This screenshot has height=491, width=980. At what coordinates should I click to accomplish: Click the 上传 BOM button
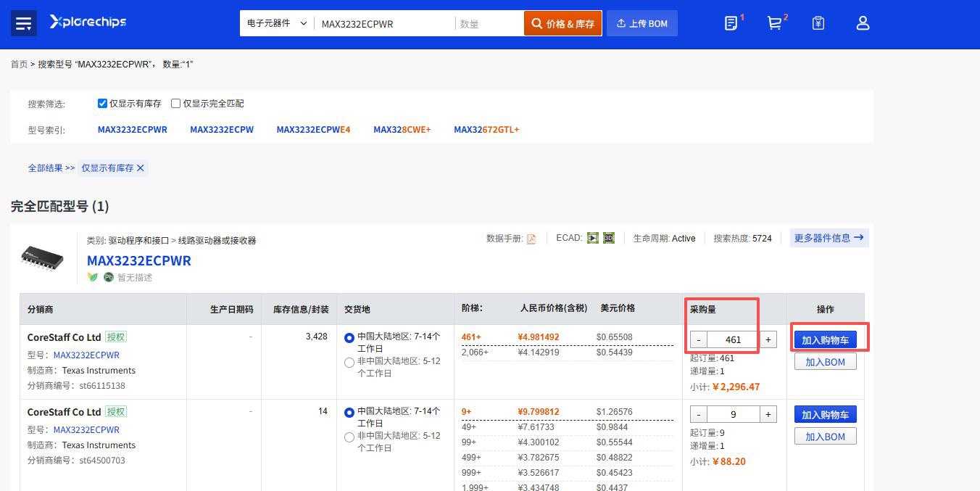pos(642,23)
